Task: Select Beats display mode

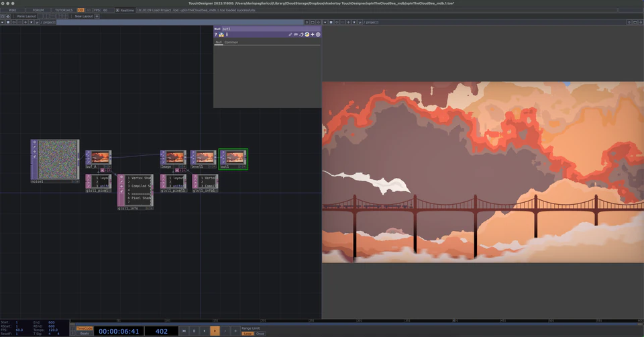Action: 85,333
